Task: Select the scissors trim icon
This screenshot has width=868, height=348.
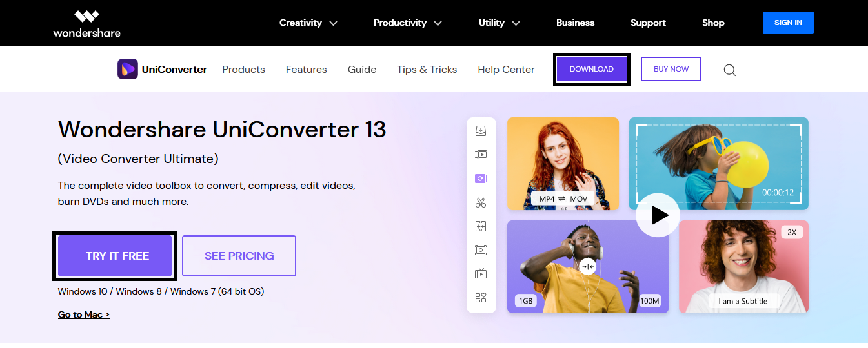Action: (x=481, y=202)
